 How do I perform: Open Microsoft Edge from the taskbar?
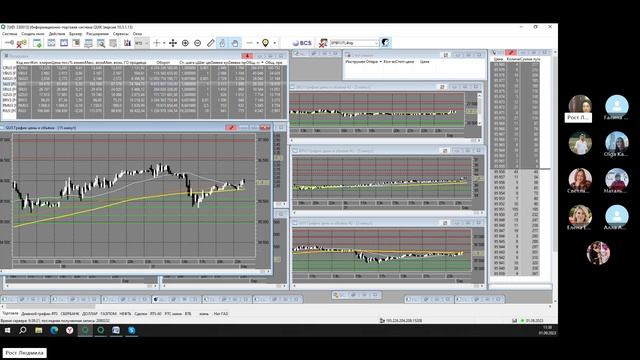click(x=54, y=330)
